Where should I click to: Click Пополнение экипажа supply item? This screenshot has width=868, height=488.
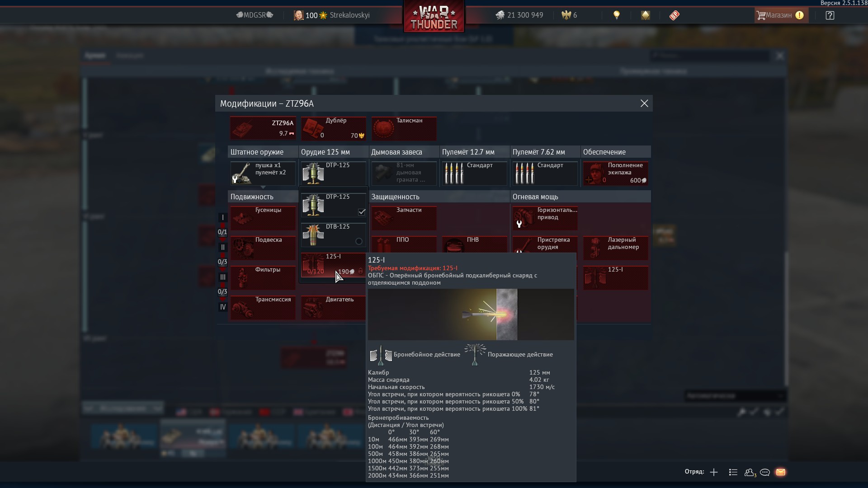click(616, 173)
